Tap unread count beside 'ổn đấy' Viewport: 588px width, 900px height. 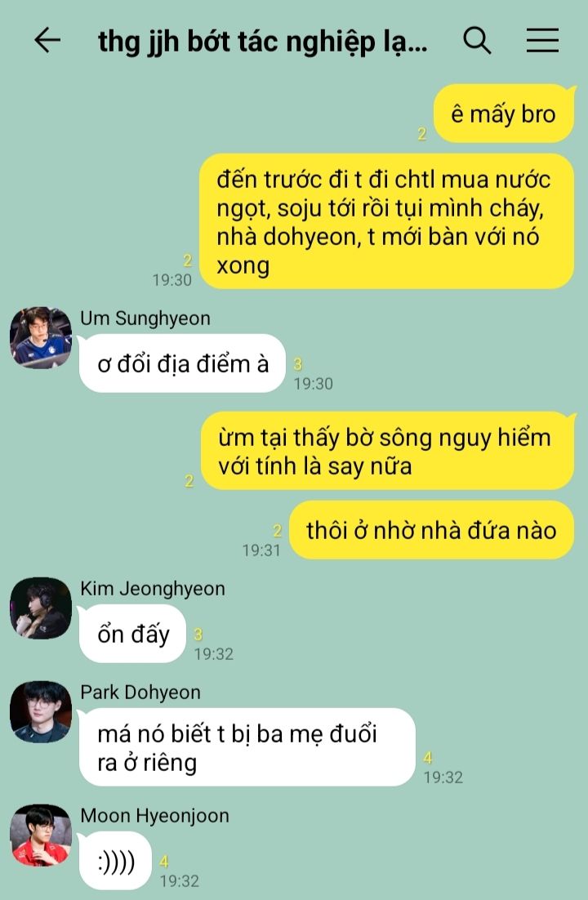coord(198,635)
